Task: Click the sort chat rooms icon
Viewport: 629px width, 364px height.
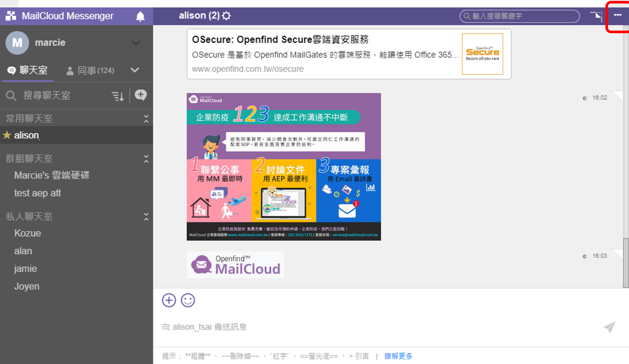Action: pos(118,96)
